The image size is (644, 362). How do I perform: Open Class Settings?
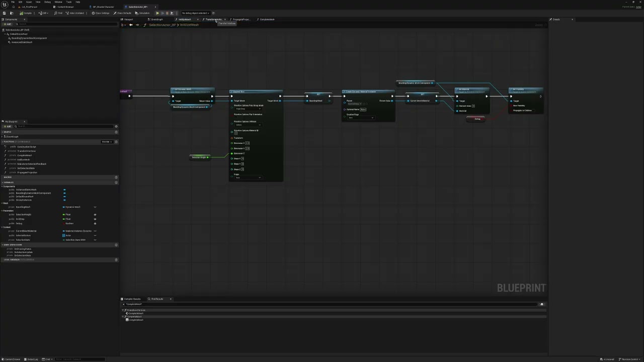tap(101, 13)
